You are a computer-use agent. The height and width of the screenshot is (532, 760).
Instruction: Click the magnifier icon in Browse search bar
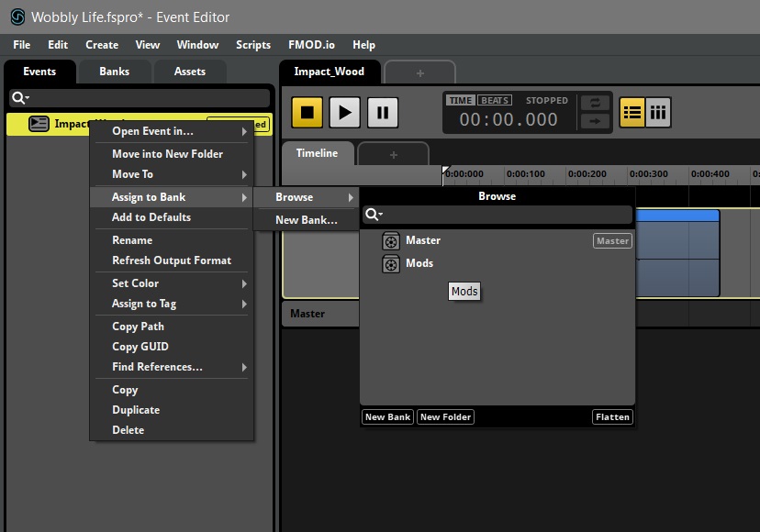point(373,214)
